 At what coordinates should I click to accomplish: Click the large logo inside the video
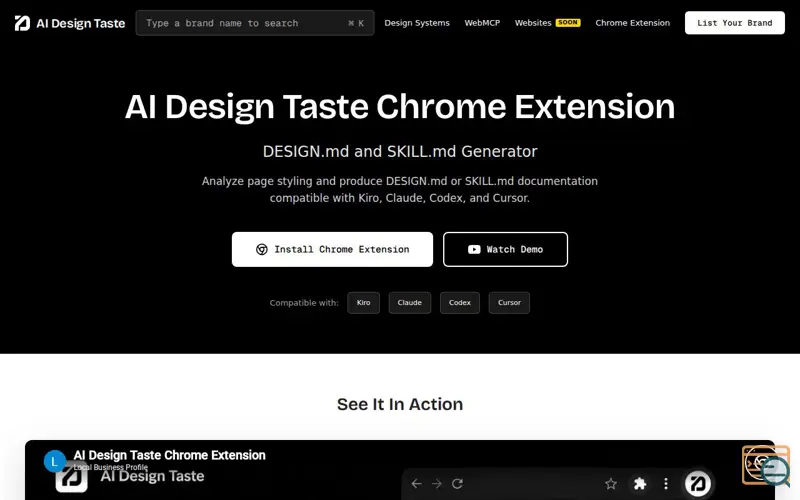[x=71, y=479]
